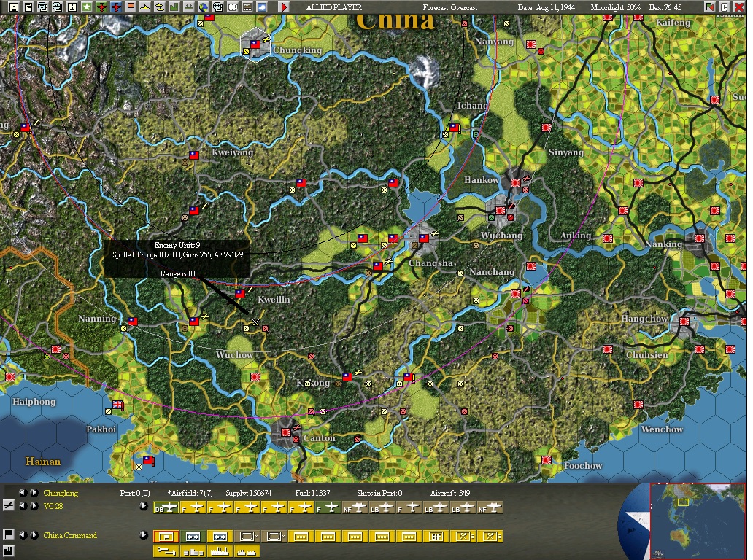Select the British flag near Pakhoi
The image size is (753, 560).
117,405
